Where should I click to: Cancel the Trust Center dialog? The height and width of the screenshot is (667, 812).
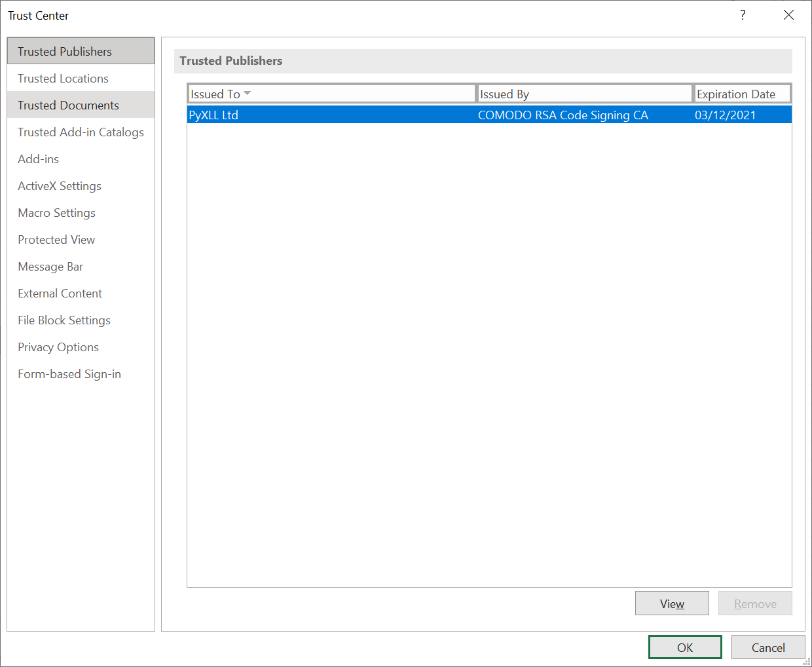[x=768, y=647]
